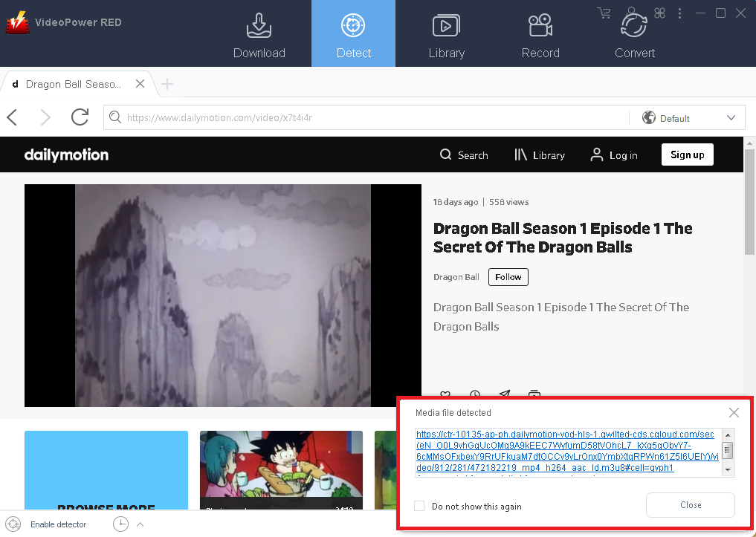
Task: Click the four-leaf grid icon
Action: click(x=659, y=13)
